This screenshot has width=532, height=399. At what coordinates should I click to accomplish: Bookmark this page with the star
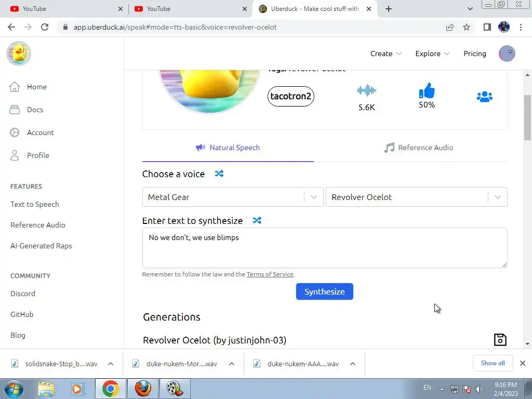(x=467, y=27)
